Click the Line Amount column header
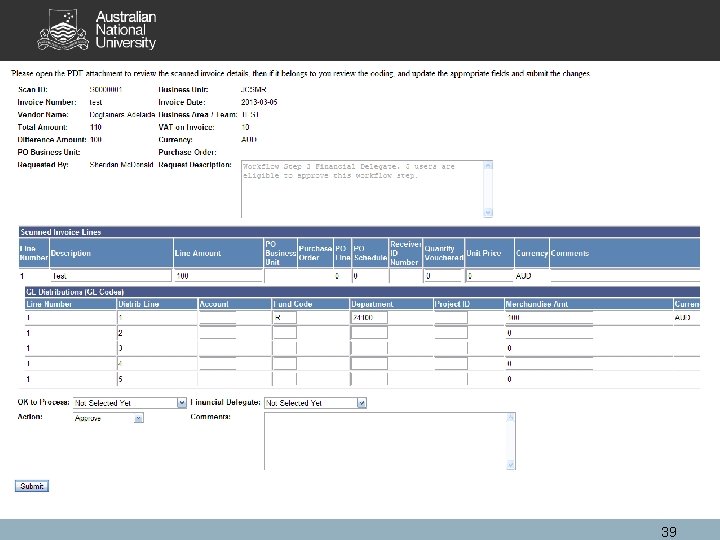The width and height of the screenshot is (720, 540). pyautogui.click(x=218, y=253)
